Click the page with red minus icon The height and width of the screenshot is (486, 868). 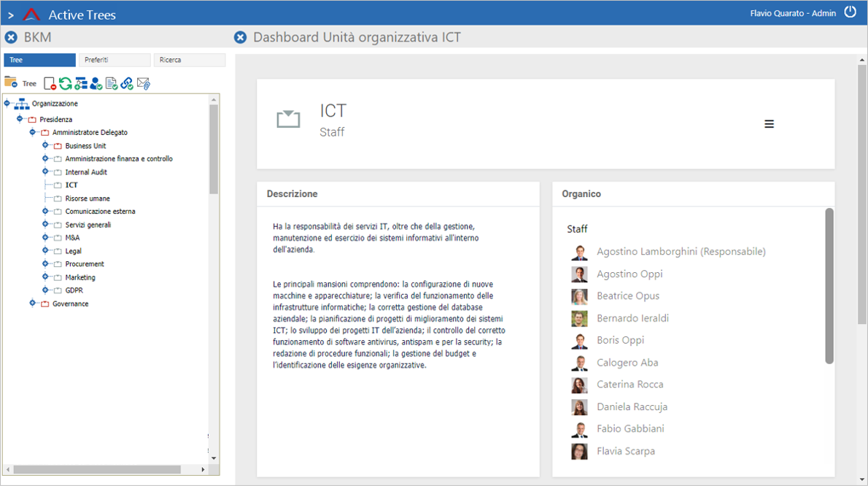pos(50,84)
